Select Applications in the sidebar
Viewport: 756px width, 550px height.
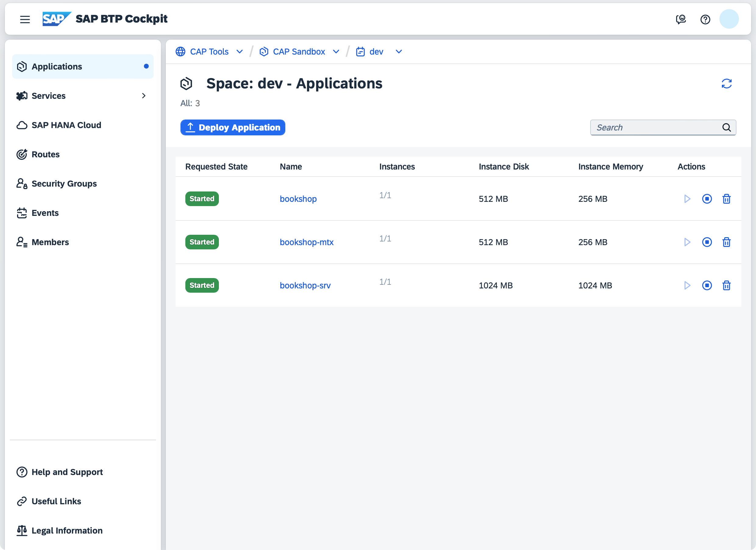pos(83,66)
